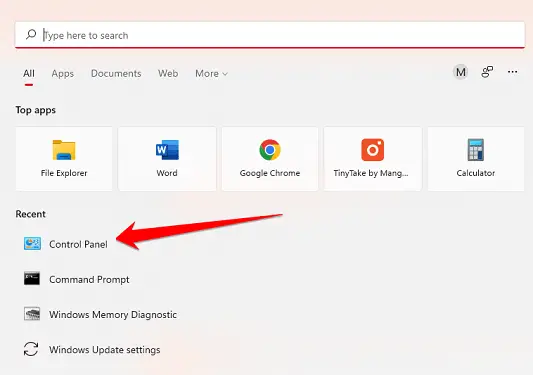Screen dimensions: 533x375
Task: Switch to the Apps tab
Action: coord(63,73)
